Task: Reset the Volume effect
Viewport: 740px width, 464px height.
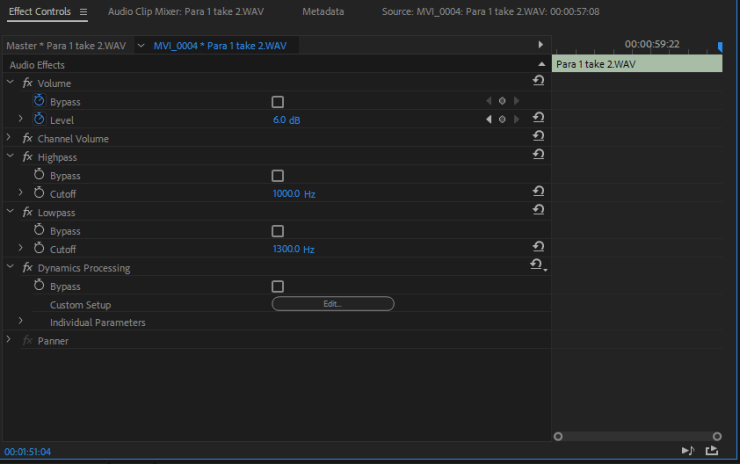Action: coord(538,80)
